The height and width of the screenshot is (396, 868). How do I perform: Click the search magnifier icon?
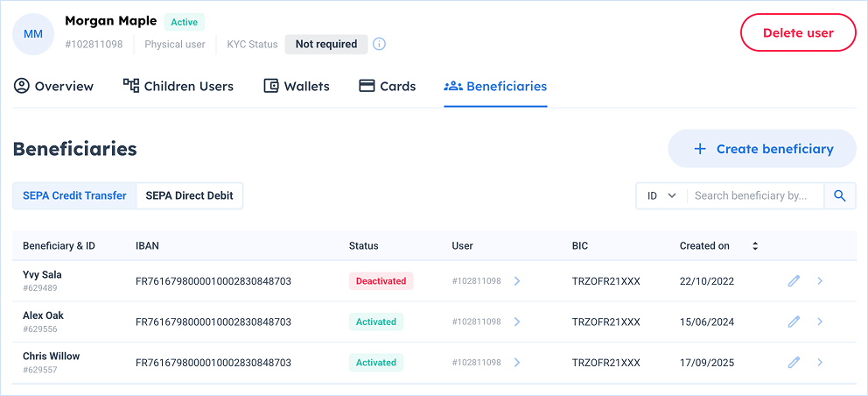click(840, 196)
